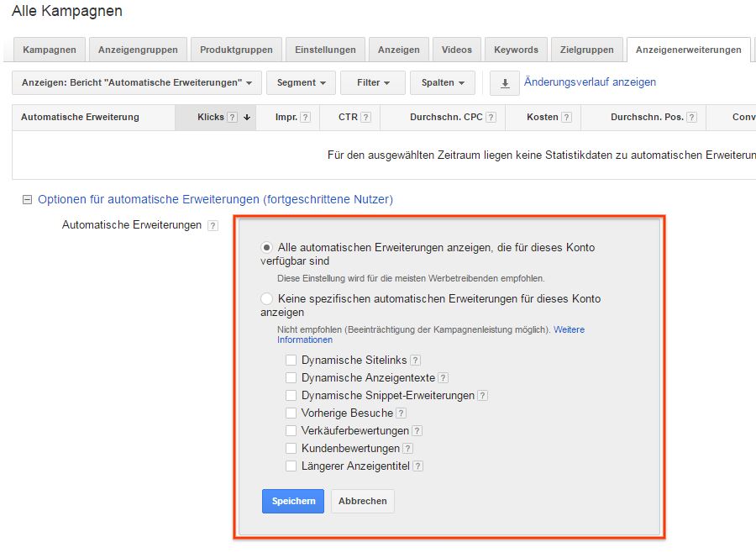Switch to the Anzeigen tab

(399, 50)
